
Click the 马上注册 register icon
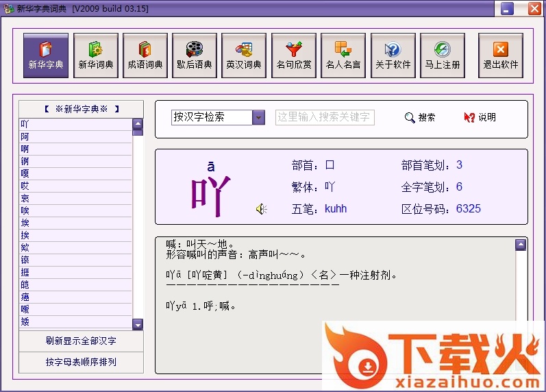click(x=442, y=56)
